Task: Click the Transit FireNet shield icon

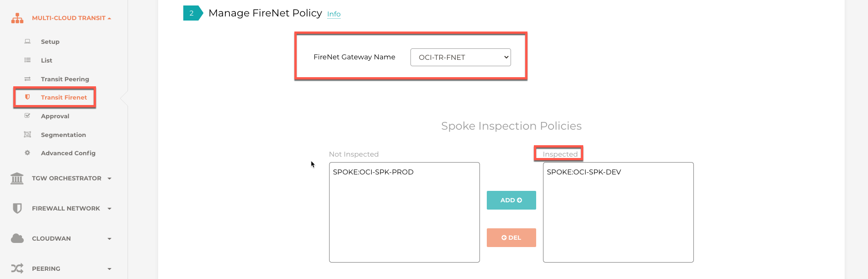Action: (x=27, y=97)
